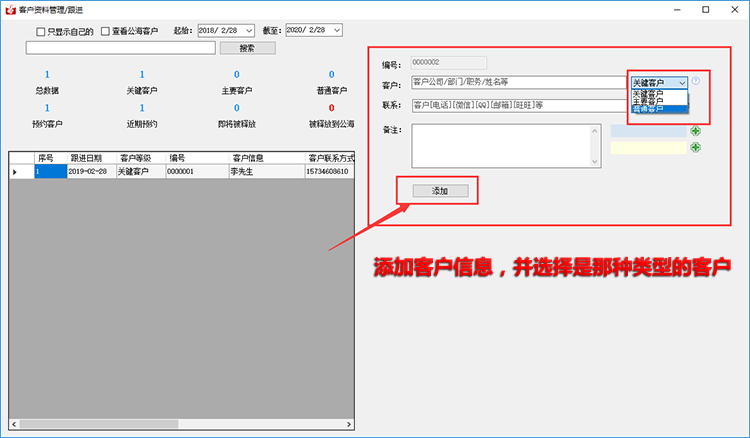This screenshot has height=438, width=750.
Task: Click the light yellow colored field
Action: (x=648, y=148)
